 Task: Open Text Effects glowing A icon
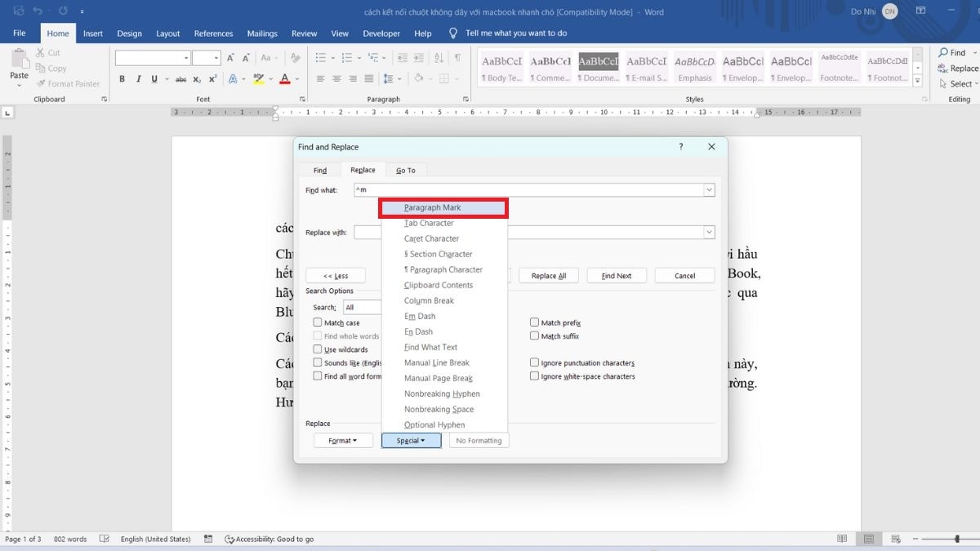[233, 79]
